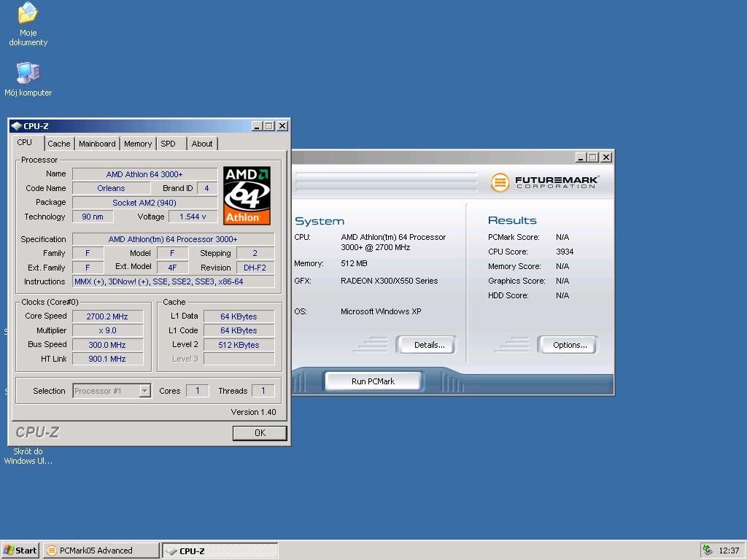Click the Bus Speed value 300.0 MHz
The image size is (747, 560).
click(107, 345)
